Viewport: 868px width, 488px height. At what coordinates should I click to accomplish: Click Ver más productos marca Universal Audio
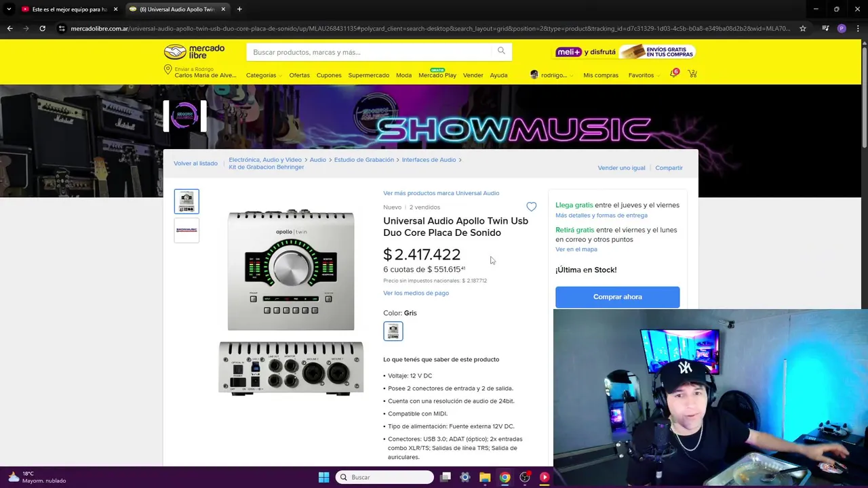pos(441,193)
